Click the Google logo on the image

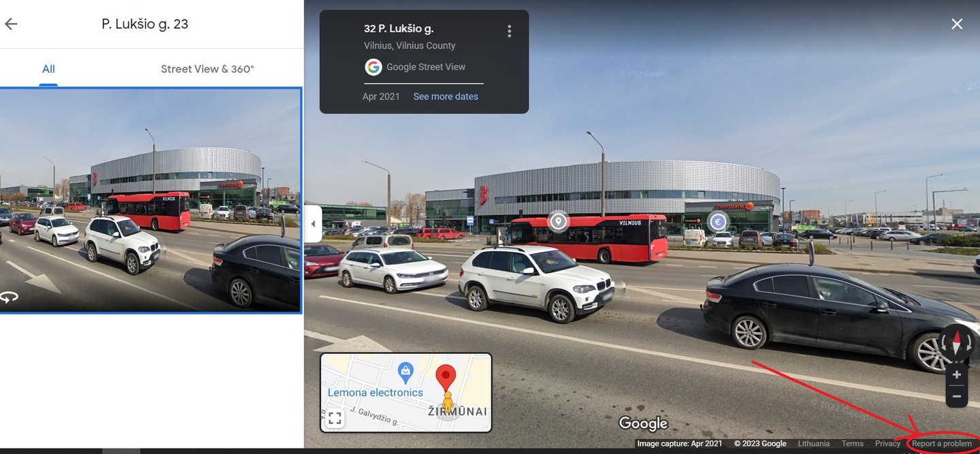coord(643,423)
